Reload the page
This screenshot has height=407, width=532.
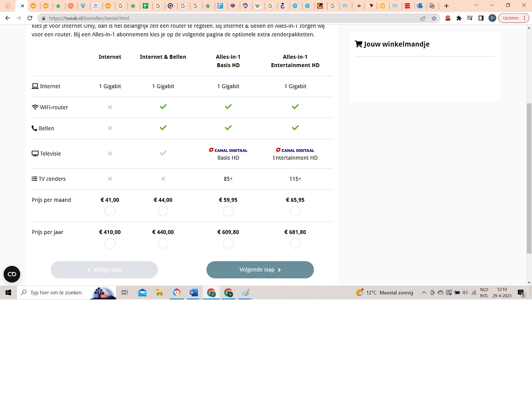30,18
